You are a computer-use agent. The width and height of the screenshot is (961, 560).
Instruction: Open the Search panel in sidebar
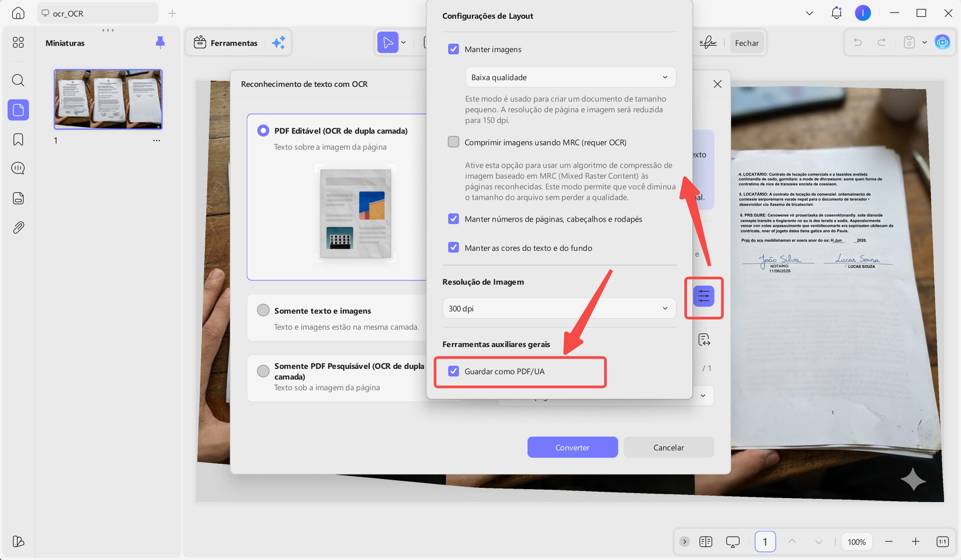click(18, 80)
